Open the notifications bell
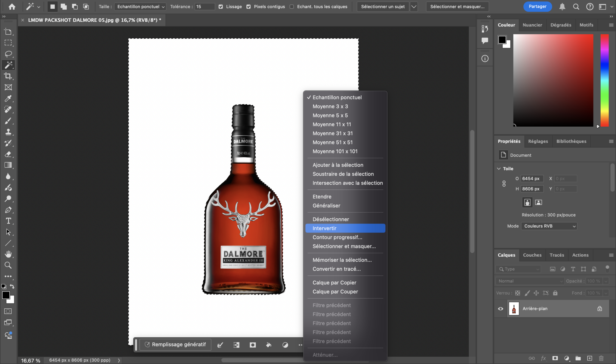The height and width of the screenshot is (364, 616). tap(562, 7)
